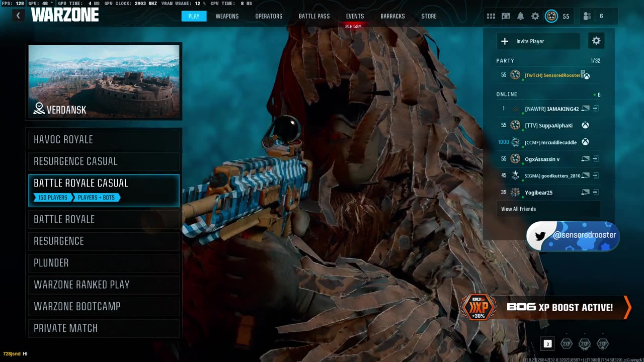Open the player emblem showing level 55
Viewport: 644px width, 362px height.
click(551, 16)
